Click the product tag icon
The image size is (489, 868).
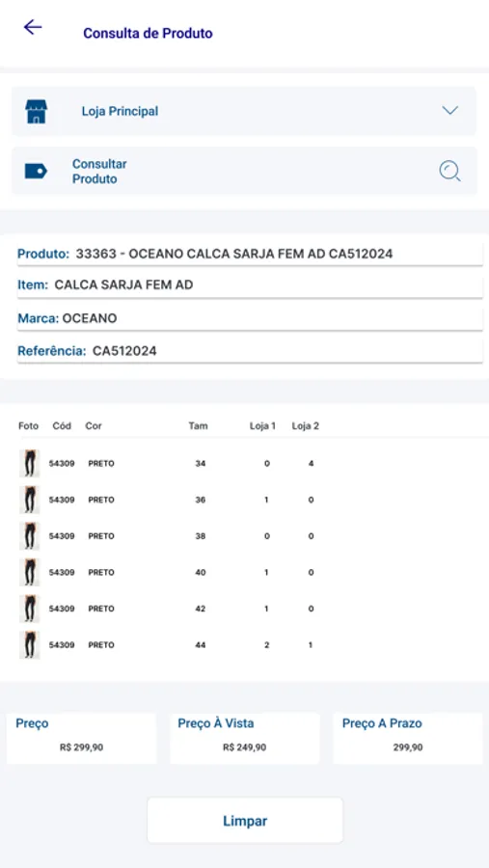36,171
